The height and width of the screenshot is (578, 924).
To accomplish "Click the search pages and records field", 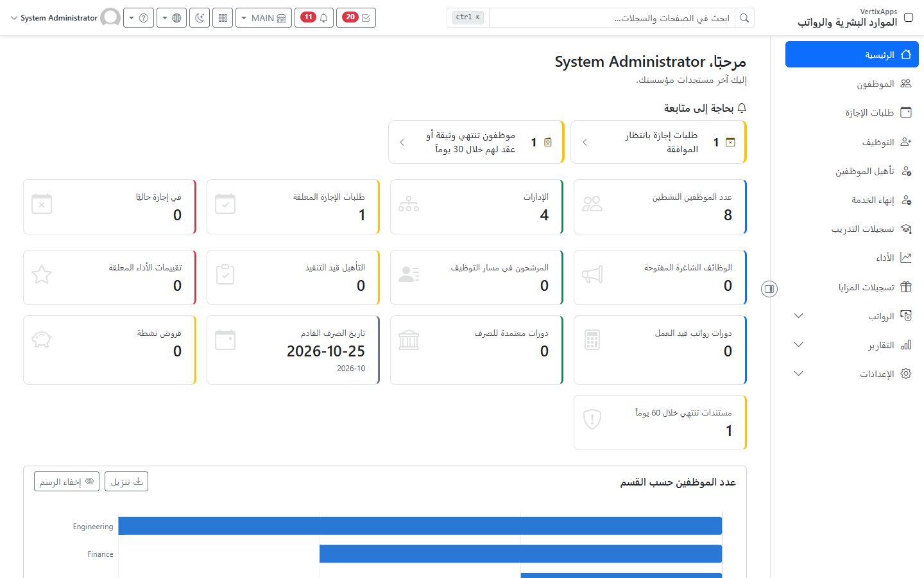I will (612, 18).
